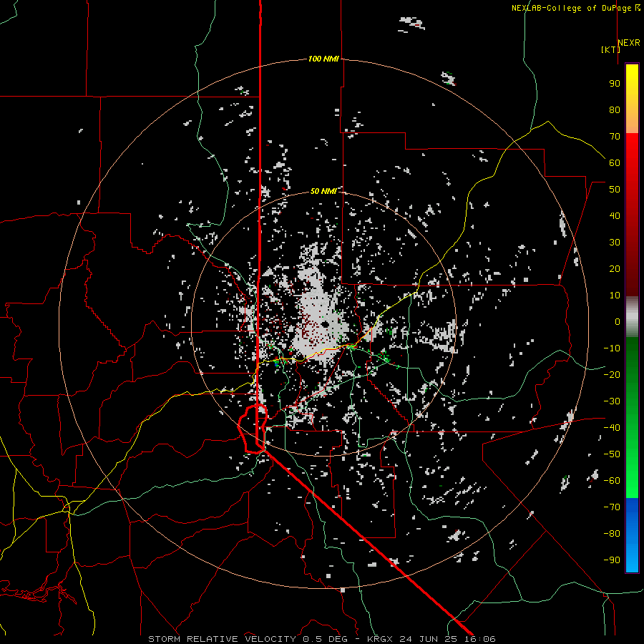The image size is (644, 644).
Task: Pick the gray zero-velocity segment of the color bar
Action: 632,317
